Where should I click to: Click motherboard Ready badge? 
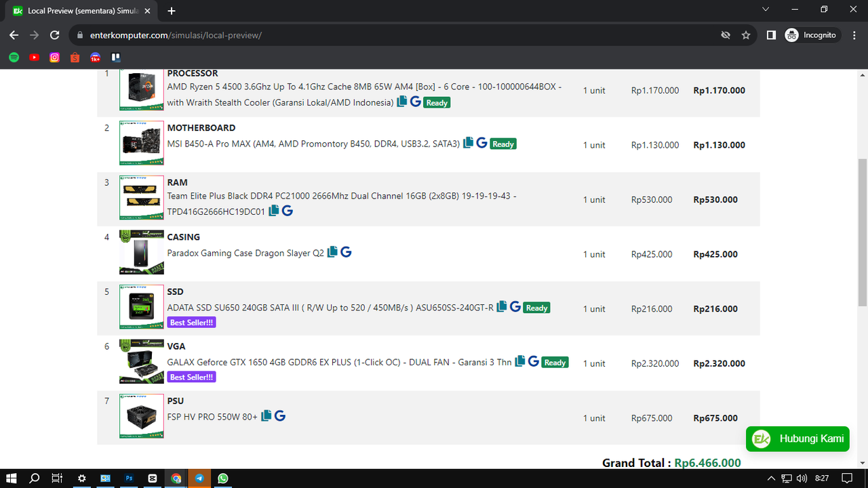tap(503, 144)
